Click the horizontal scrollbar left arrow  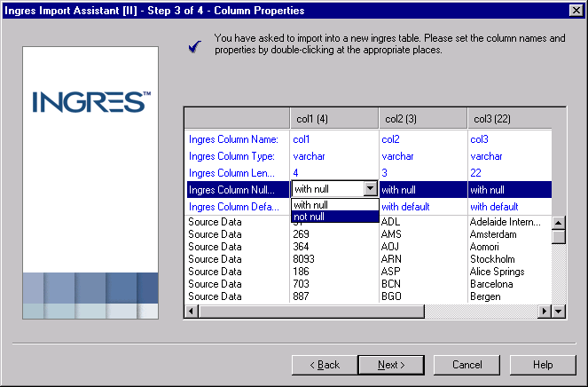pyautogui.click(x=192, y=312)
